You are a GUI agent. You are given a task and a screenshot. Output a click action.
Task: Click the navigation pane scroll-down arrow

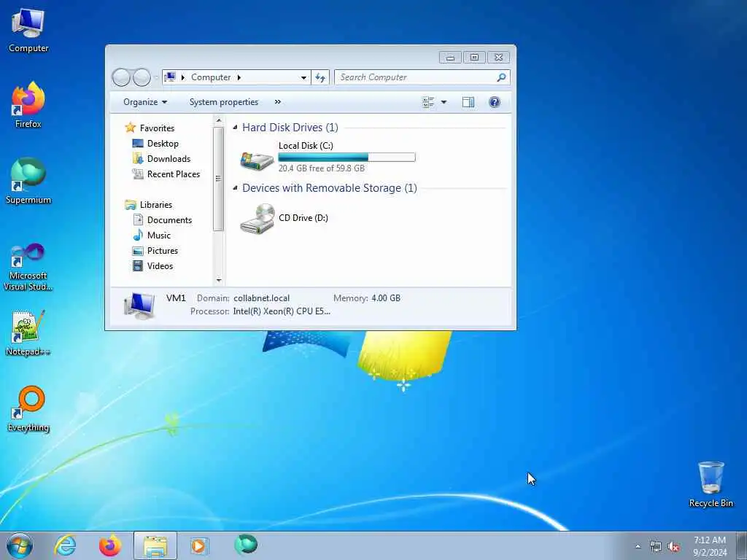click(x=219, y=280)
